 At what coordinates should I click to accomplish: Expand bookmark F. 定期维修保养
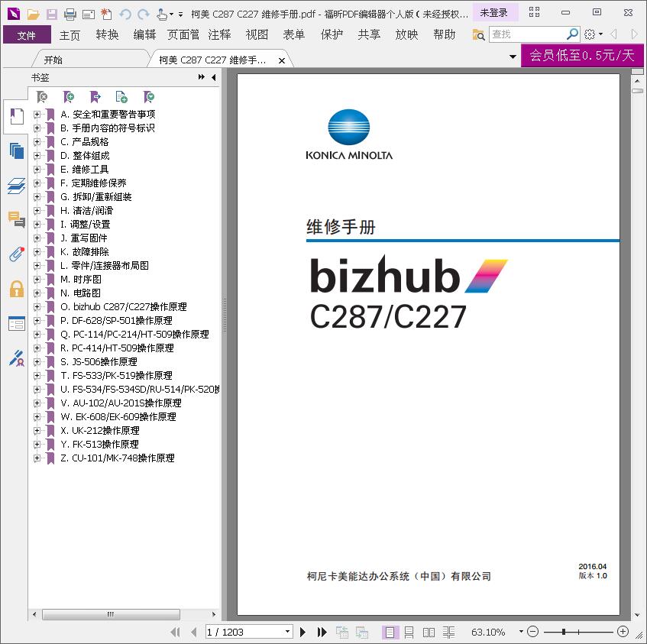point(37,183)
